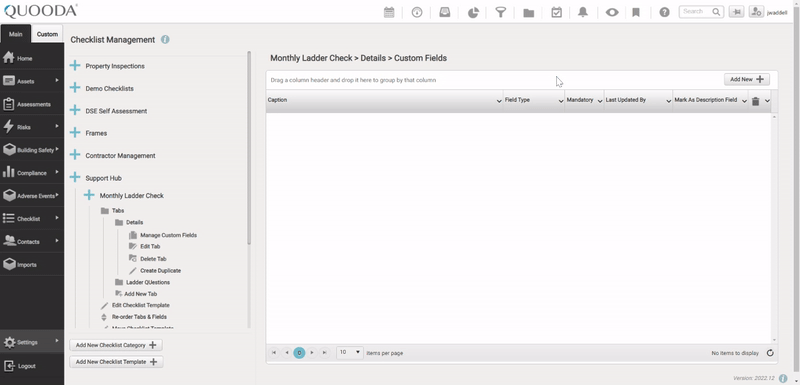Viewport: 800px width, 385px height.
Task: Go to Home in sidebar
Action: click(x=32, y=58)
